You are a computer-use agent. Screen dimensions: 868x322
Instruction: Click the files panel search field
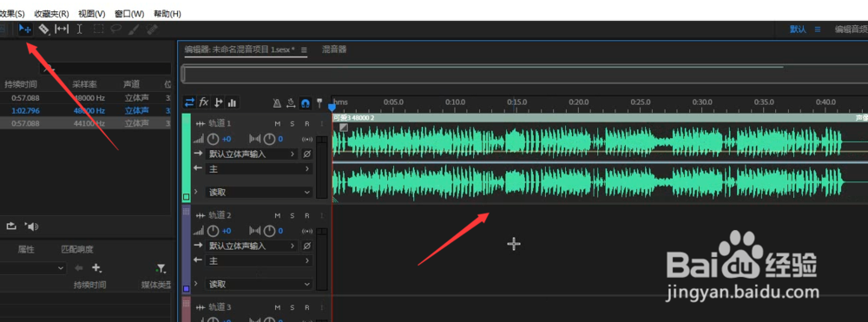105,69
